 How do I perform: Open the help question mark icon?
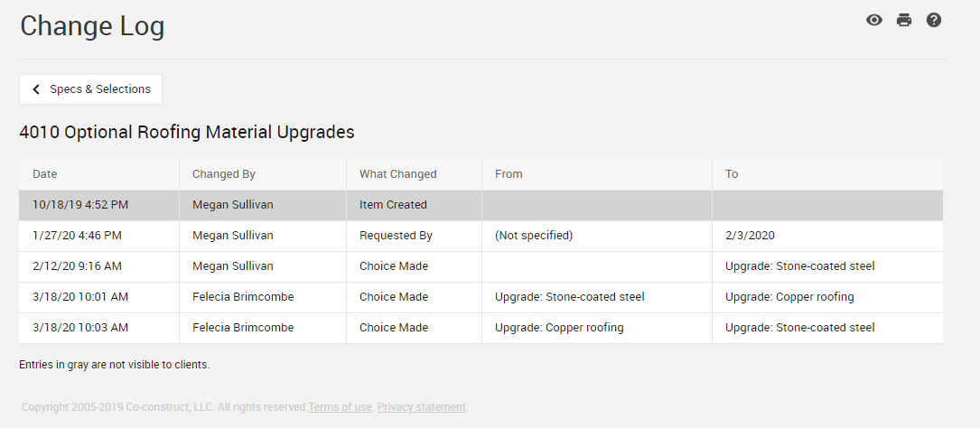[934, 20]
